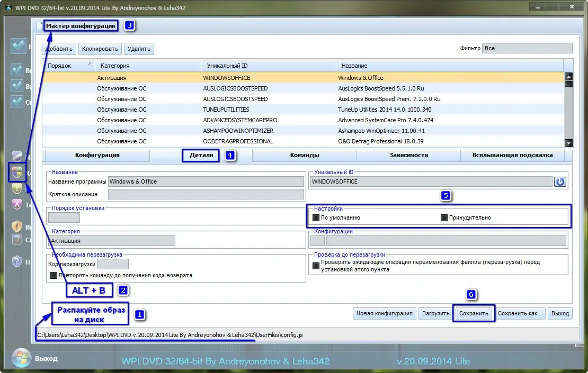
Task: Click into the Краткое описание field
Action: pyautogui.click(x=206, y=194)
